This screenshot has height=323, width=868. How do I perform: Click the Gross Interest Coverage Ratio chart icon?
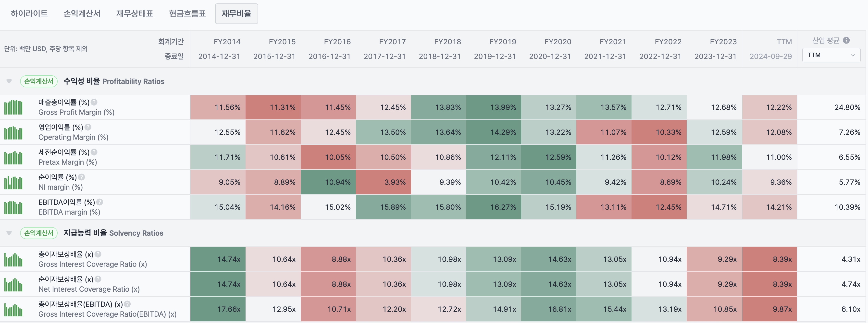[x=13, y=259]
